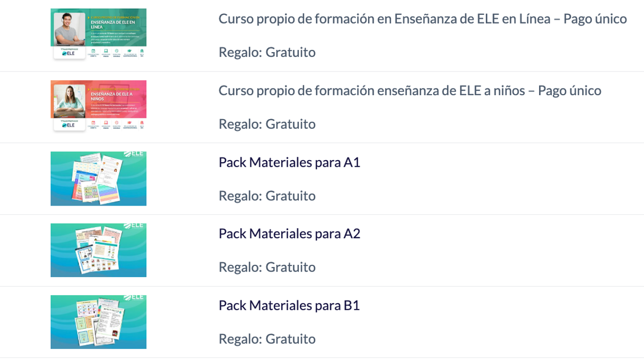Click 'Regalo: Gratuito' under Pack Materiales B1

267,339
